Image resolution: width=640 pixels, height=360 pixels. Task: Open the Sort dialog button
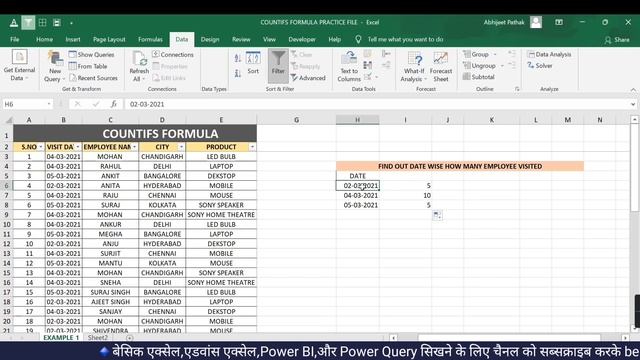click(x=253, y=63)
